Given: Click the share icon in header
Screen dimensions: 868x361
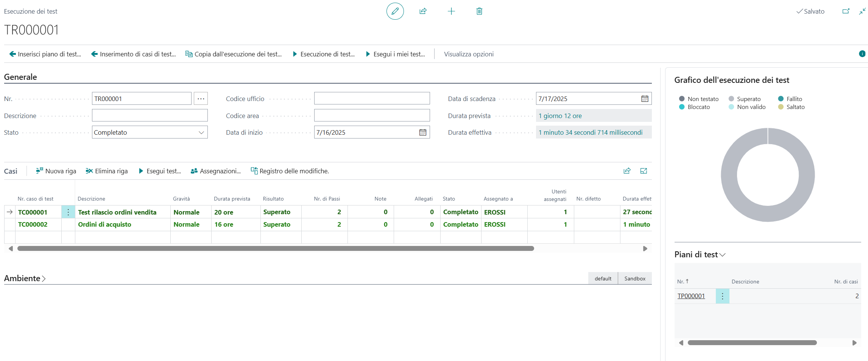Looking at the screenshot, I should point(423,11).
